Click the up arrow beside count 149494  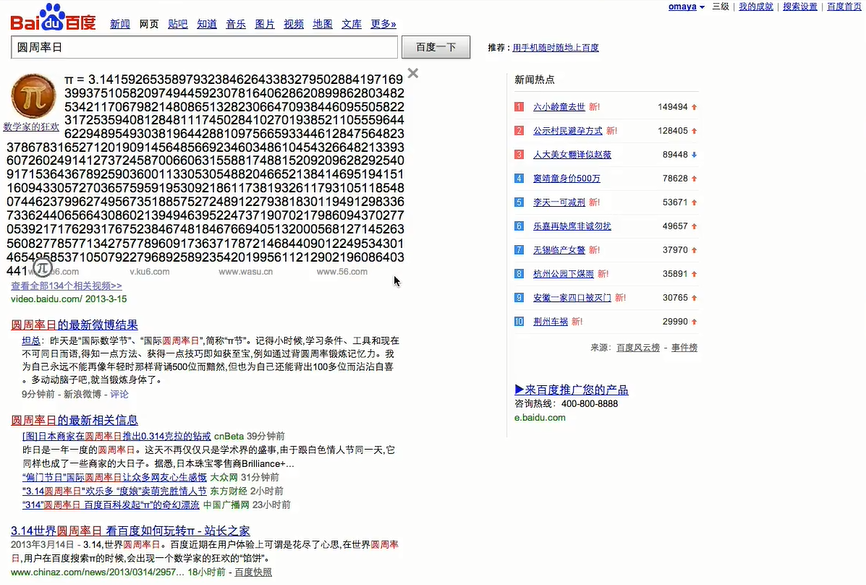click(694, 107)
